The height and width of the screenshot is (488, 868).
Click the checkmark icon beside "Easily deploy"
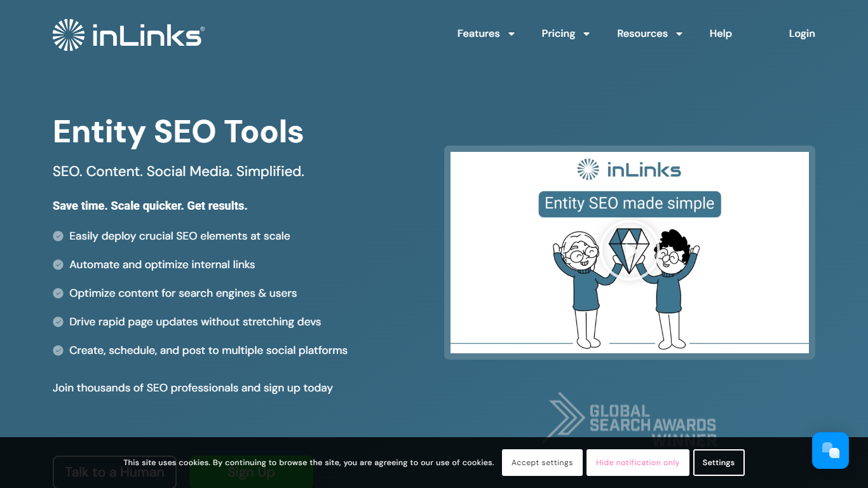(x=58, y=236)
